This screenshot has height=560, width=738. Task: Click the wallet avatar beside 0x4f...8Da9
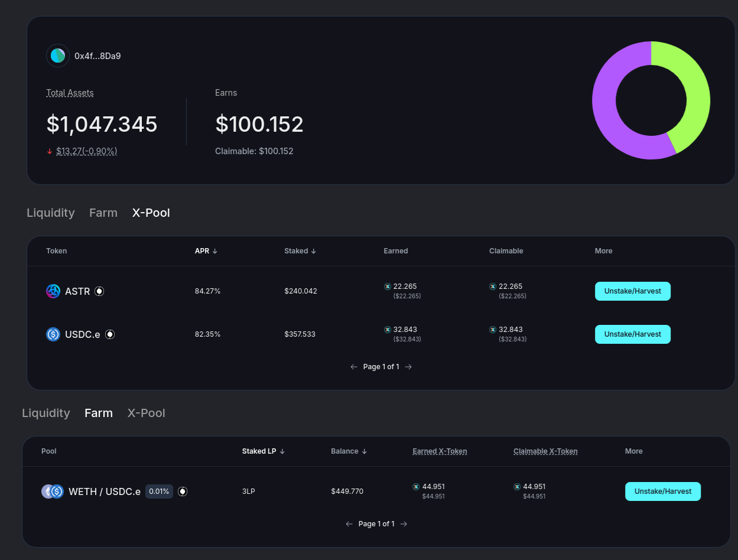[x=57, y=56]
